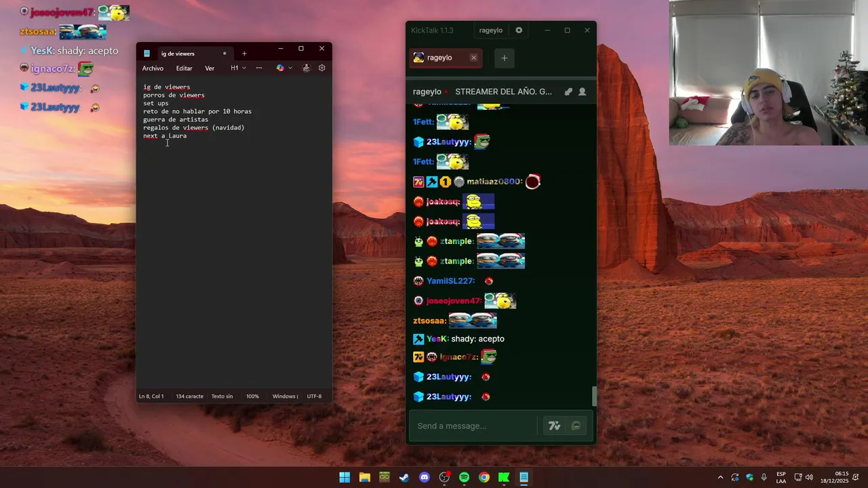Open KickTalk settings gear in title bar
Screen dimensions: 868x488
(519, 30)
